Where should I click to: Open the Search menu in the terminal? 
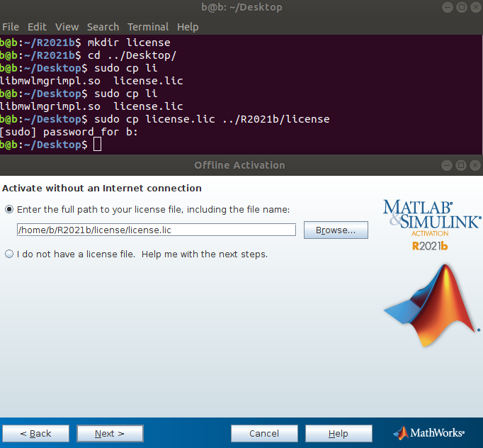103,27
